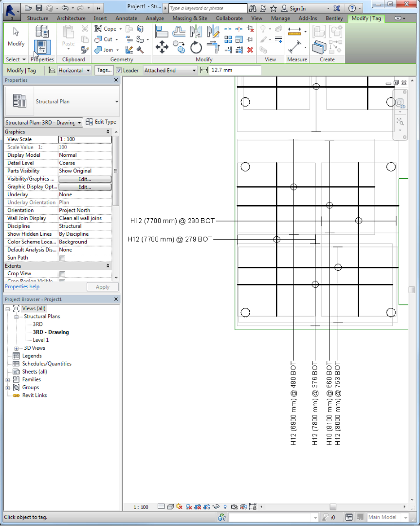This screenshot has width=420, height=526.
Task: Open the Horizontal orientation dropdown
Action: tap(74, 70)
